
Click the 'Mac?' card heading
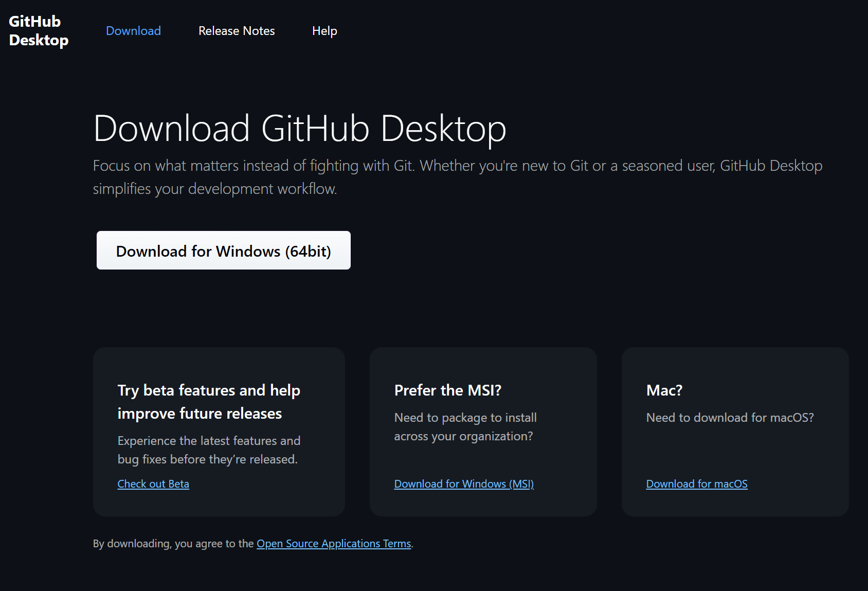click(664, 390)
